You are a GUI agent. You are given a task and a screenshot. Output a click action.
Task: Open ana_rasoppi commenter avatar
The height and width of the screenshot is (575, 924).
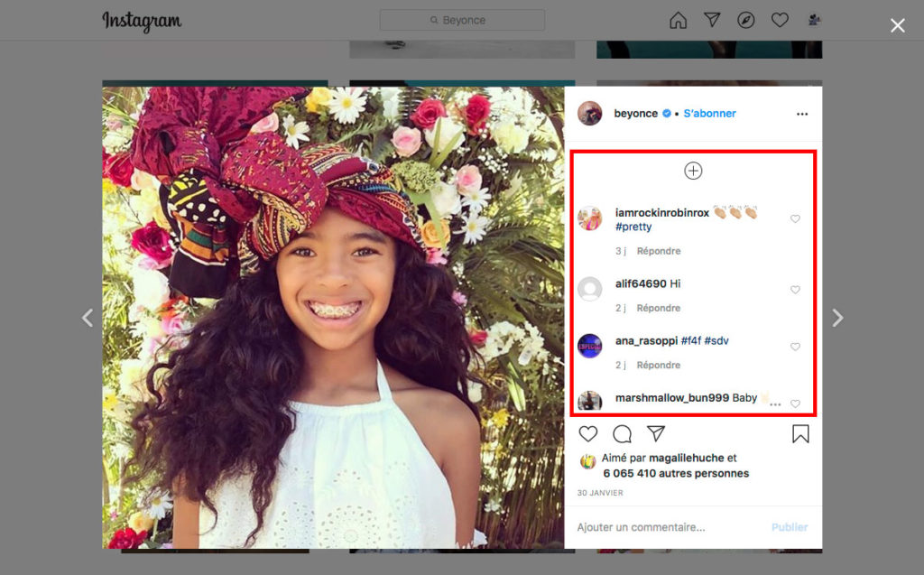pyautogui.click(x=590, y=347)
